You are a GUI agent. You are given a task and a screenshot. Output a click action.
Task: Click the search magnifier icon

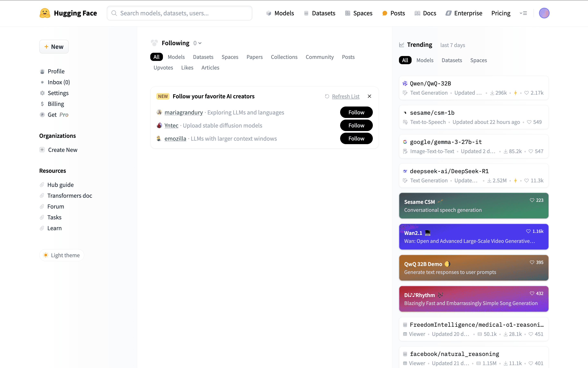114,13
